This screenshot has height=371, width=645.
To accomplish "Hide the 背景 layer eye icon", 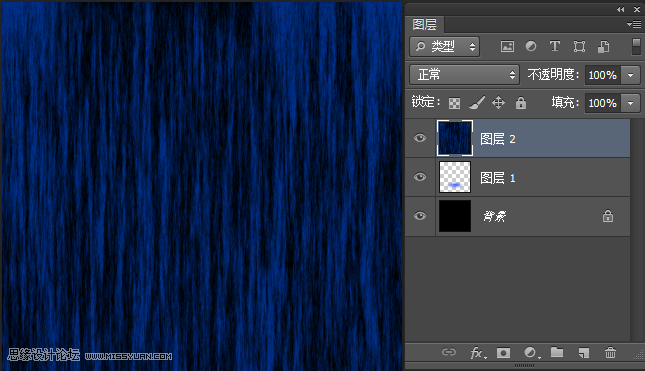I will [x=420, y=216].
